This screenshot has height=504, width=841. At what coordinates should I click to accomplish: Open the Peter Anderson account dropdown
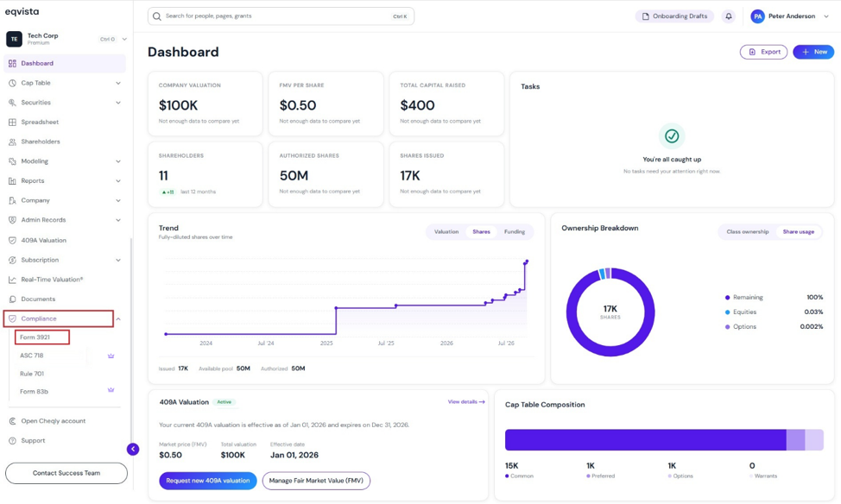826,16
